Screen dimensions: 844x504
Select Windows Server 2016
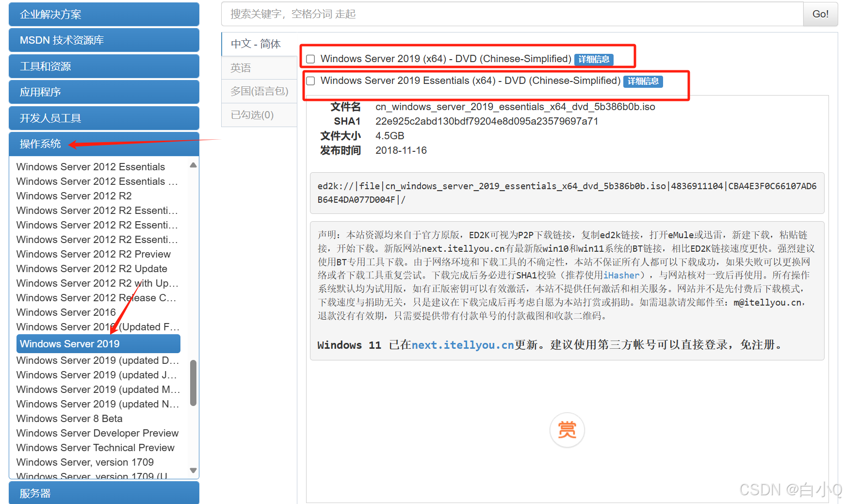click(66, 312)
